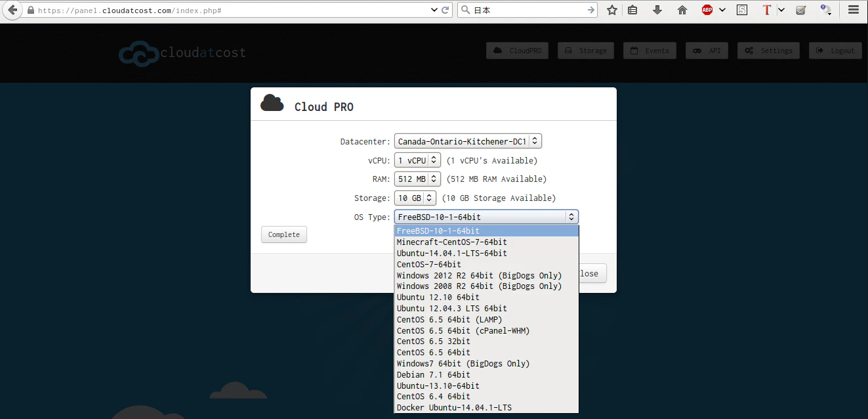Open the bookmarks list icon
The image size is (868, 419).
pyautogui.click(x=632, y=11)
